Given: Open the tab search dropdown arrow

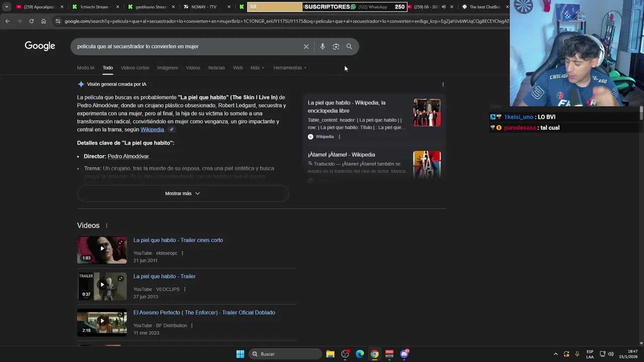Looking at the screenshot, I should 7,7.
